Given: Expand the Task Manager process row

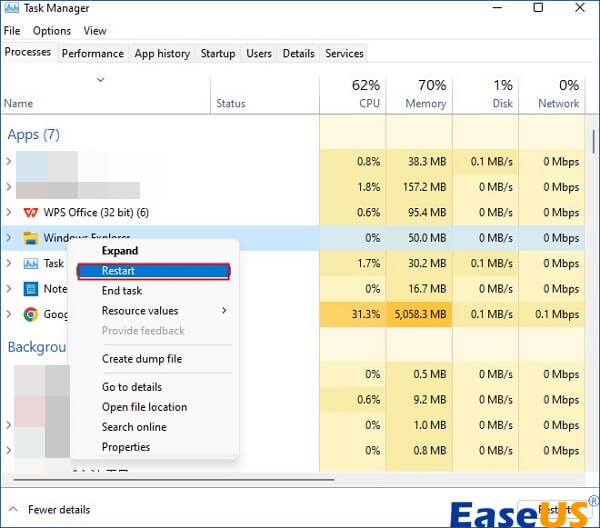Looking at the screenshot, I should click(8, 263).
